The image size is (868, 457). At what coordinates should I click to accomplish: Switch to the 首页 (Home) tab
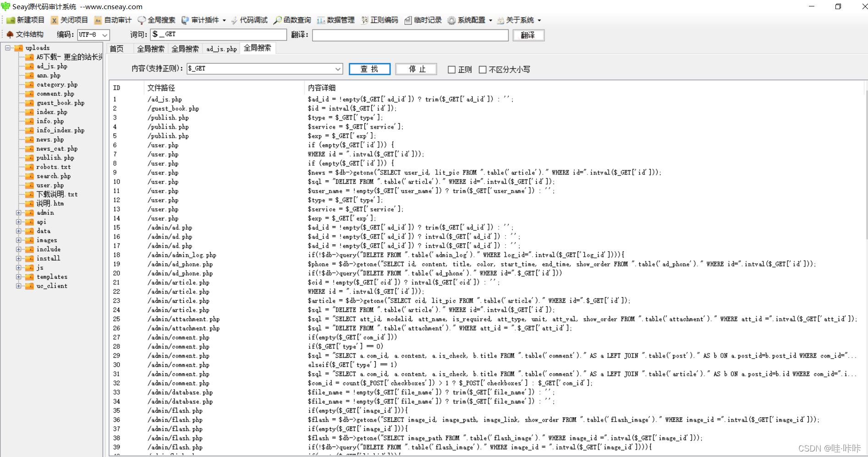click(x=116, y=49)
